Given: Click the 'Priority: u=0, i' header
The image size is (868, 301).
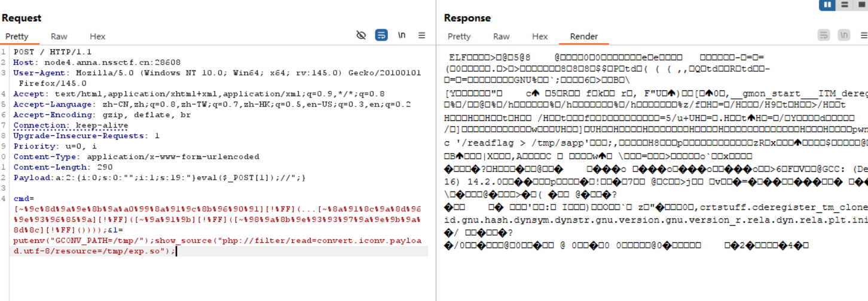Looking at the screenshot, I should (55, 146).
